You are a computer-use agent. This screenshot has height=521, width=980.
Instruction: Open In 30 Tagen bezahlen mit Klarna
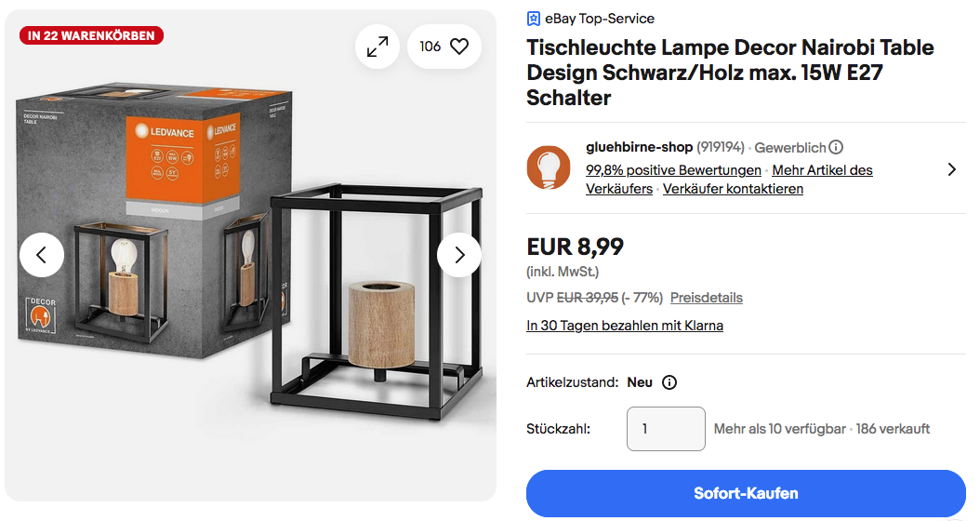(625, 326)
